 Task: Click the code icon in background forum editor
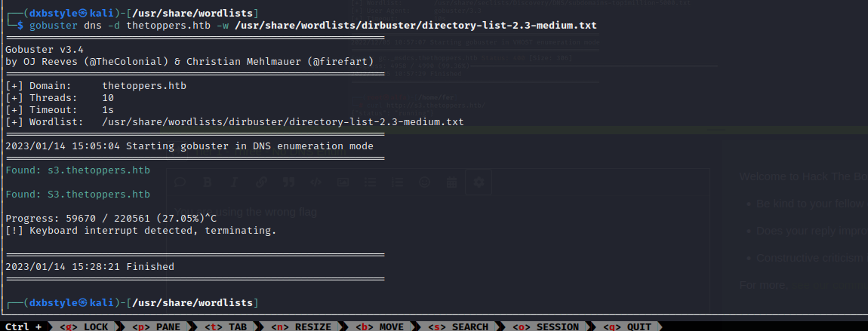(x=315, y=182)
